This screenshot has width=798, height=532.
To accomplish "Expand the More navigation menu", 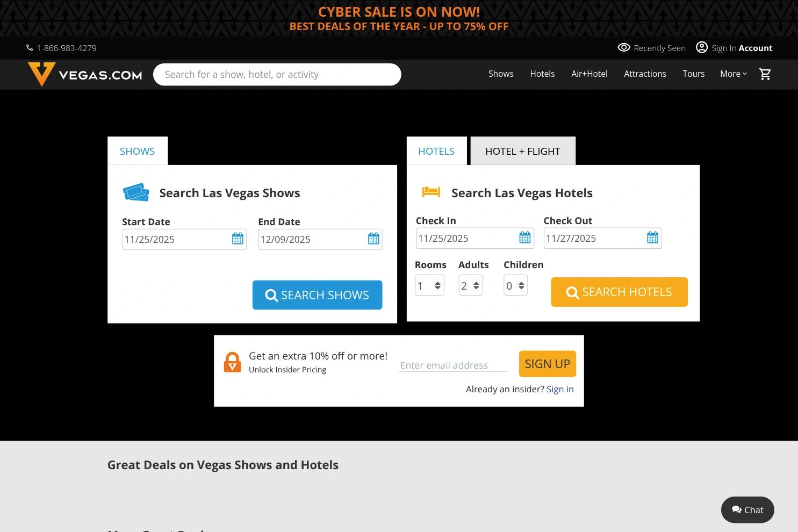I will click(x=734, y=74).
